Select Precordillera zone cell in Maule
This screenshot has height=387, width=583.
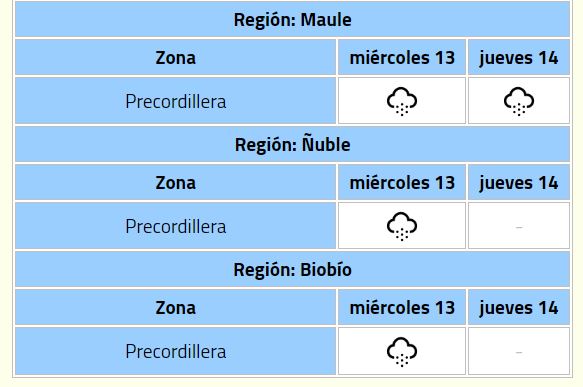(175, 101)
